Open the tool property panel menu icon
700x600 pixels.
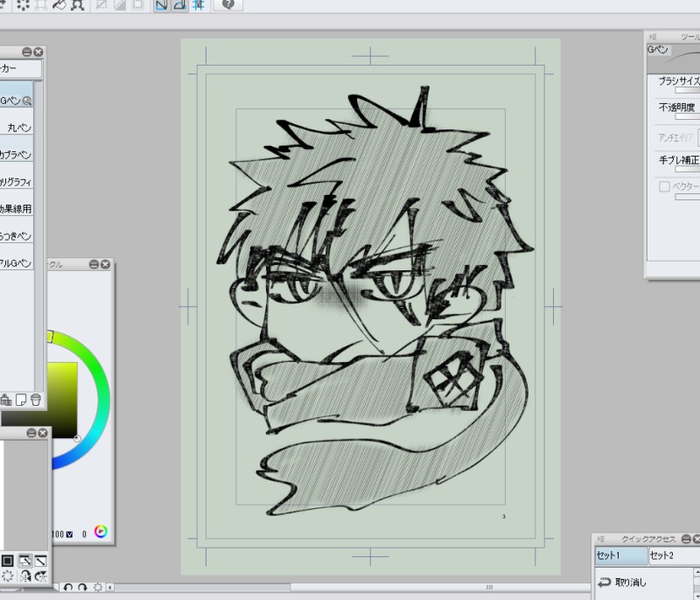[x=652, y=37]
